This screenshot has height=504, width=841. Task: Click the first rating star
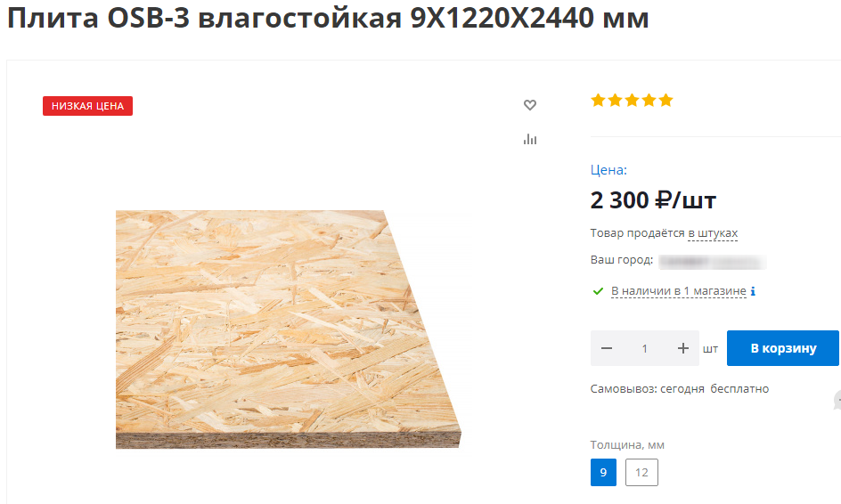598,101
